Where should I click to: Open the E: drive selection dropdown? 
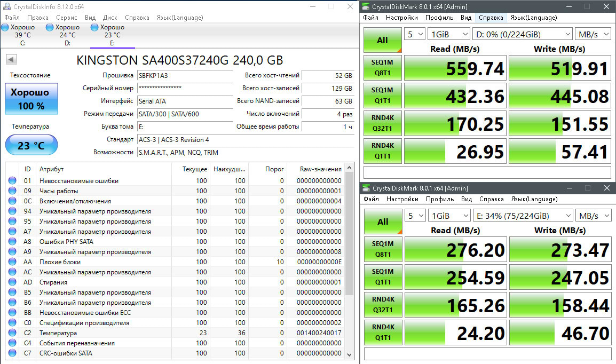[523, 216]
